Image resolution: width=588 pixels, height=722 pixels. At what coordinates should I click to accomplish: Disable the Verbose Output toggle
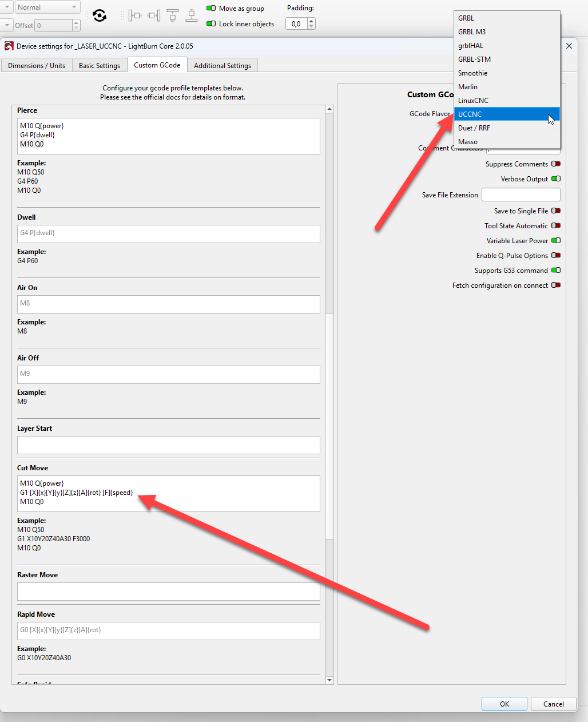(555, 179)
